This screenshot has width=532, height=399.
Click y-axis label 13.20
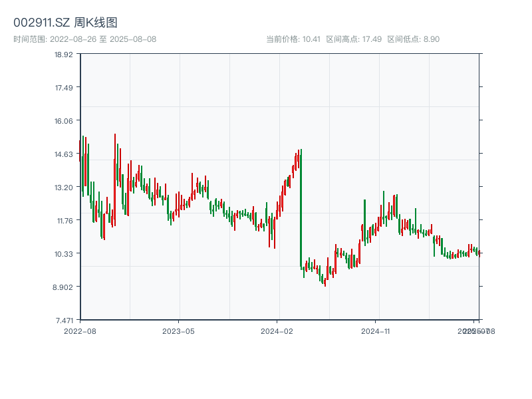64,188
